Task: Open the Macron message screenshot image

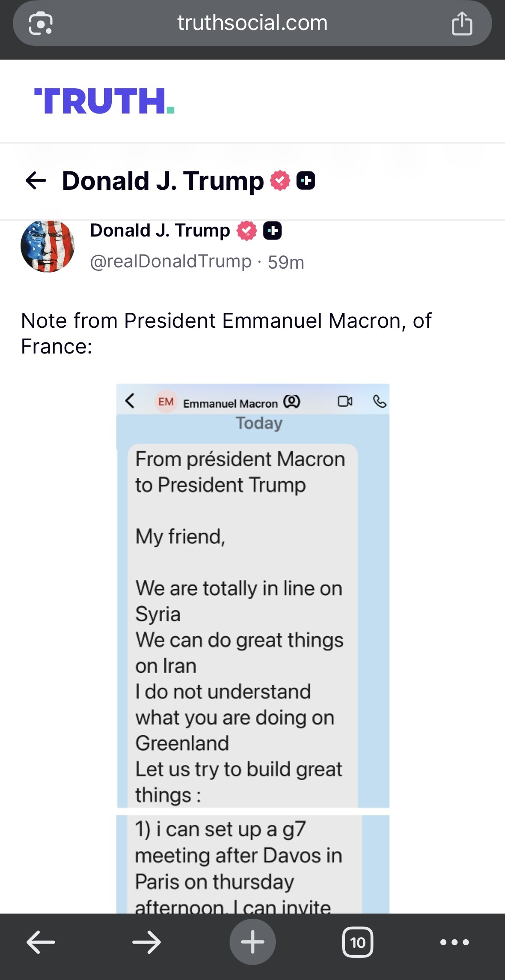Action: [x=253, y=643]
